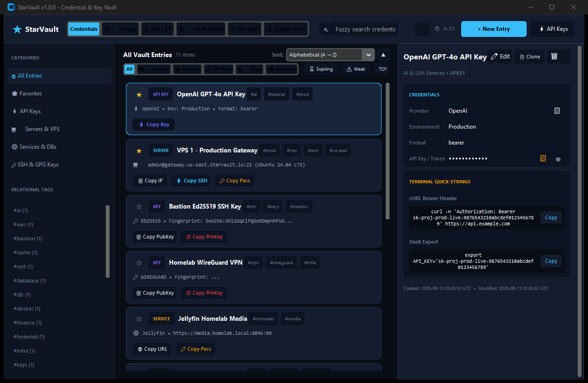Click the #aws (1) tag
The height and width of the screenshot is (383, 588).
[23, 224]
